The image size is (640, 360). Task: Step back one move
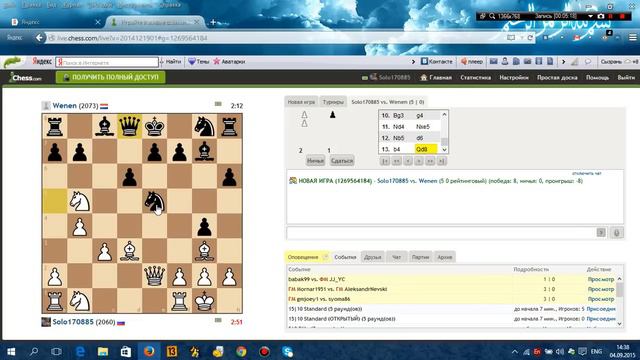pyautogui.click(x=407, y=161)
